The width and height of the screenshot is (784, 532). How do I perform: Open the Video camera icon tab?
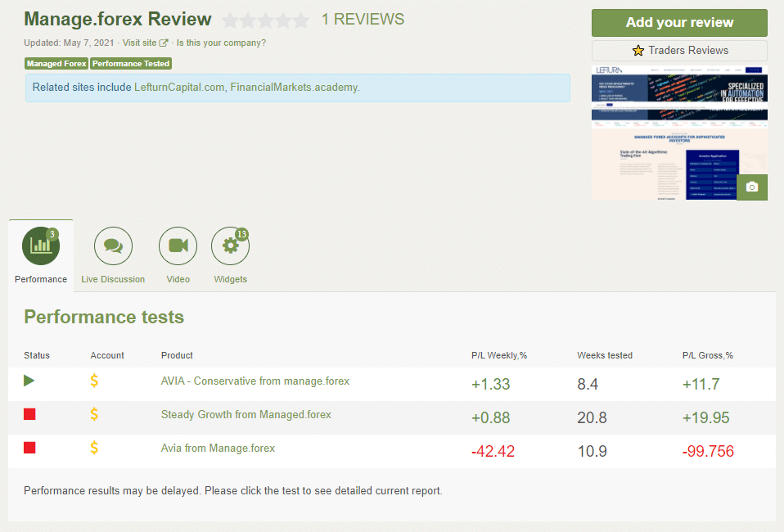[x=178, y=246]
